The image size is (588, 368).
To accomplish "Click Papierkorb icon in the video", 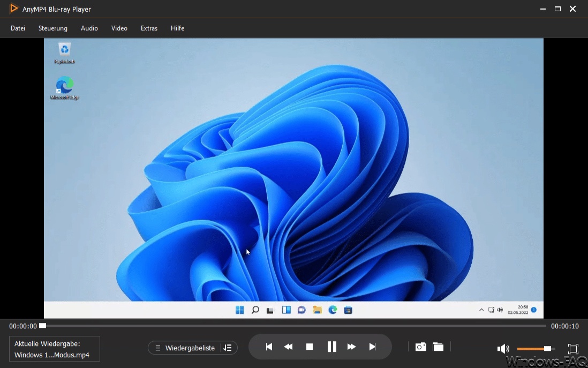I will [x=64, y=53].
